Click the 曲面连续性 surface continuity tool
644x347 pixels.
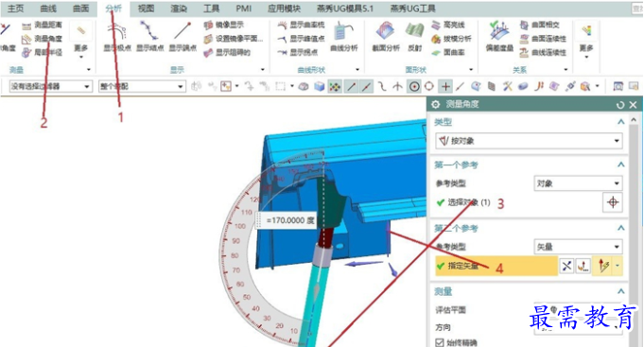click(543, 39)
